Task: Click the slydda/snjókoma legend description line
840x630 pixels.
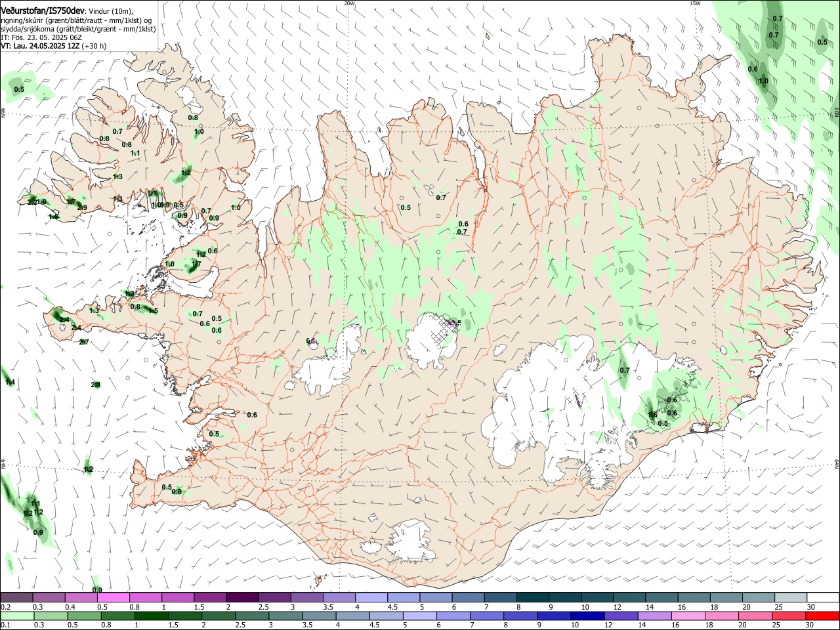Action: click(x=78, y=29)
